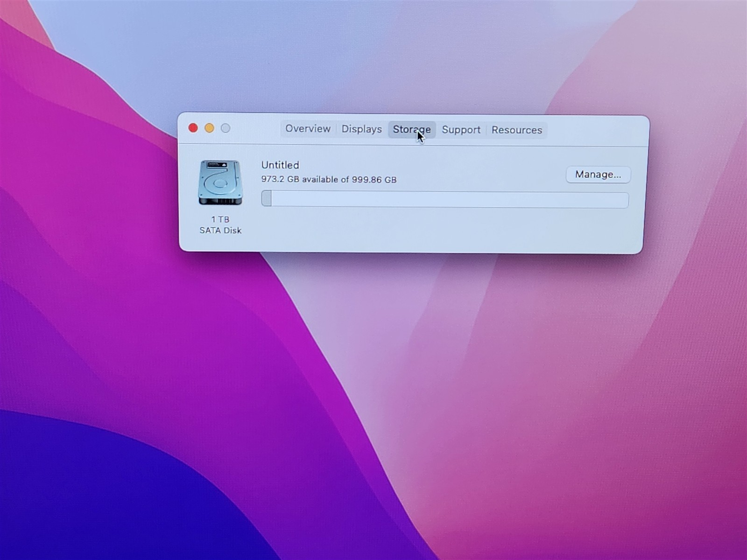Close the About This Mac window
The width and height of the screenshot is (747, 560).
(193, 128)
